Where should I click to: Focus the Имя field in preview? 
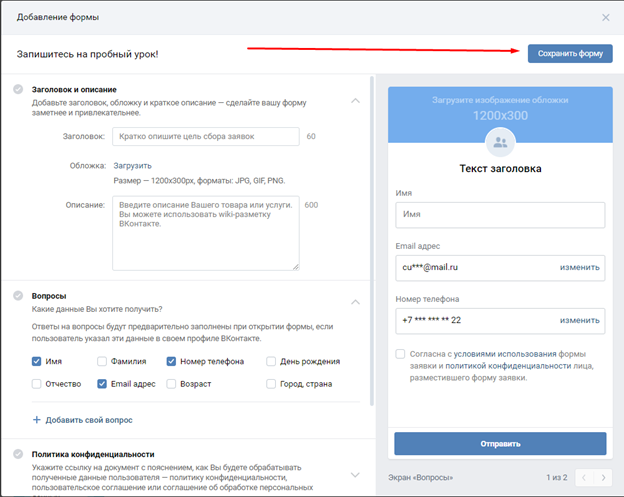tap(500, 215)
